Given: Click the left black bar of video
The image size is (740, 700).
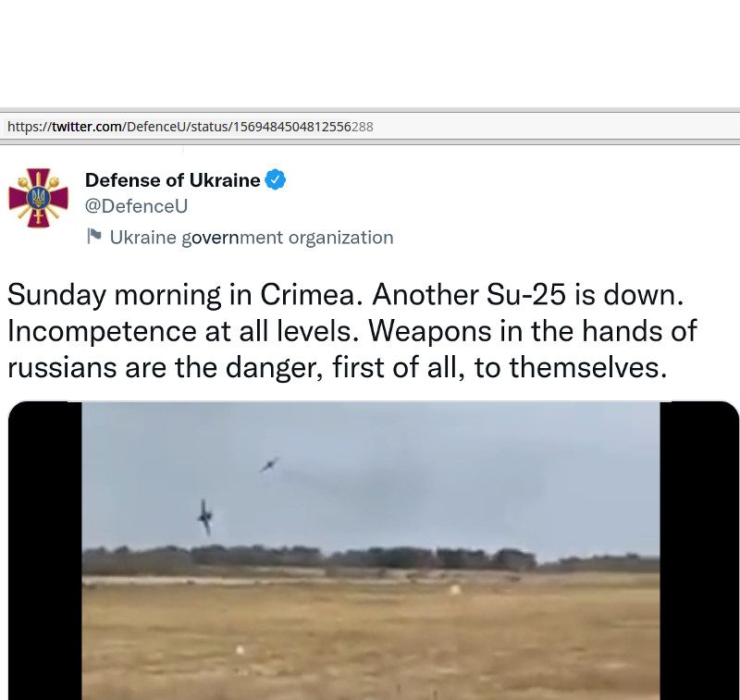Looking at the screenshot, I should (45, 550).
